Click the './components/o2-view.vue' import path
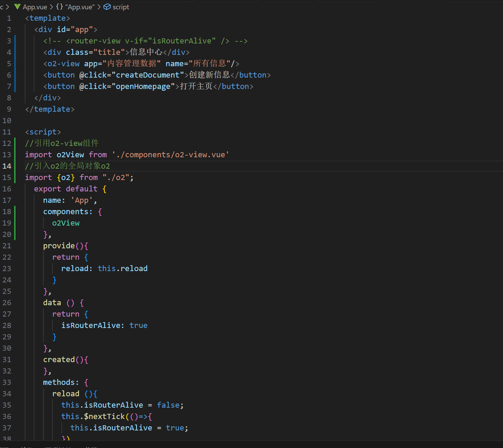This screenshot has height=448, width=503. click(170, 155)
